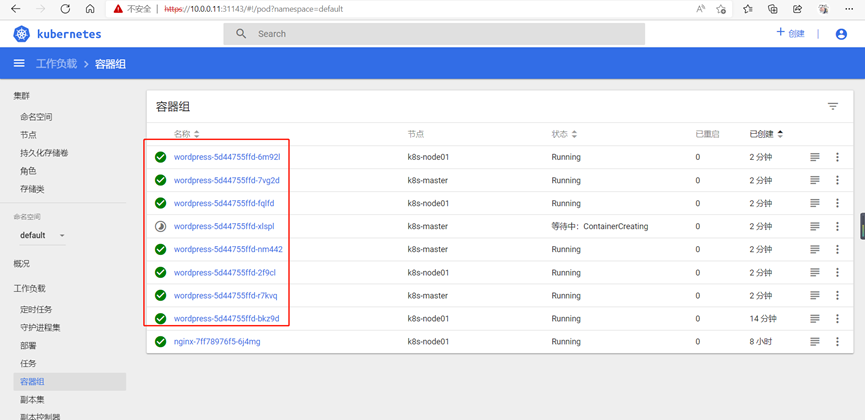Click 工作负载 heading in sidebar

(30, 288)
